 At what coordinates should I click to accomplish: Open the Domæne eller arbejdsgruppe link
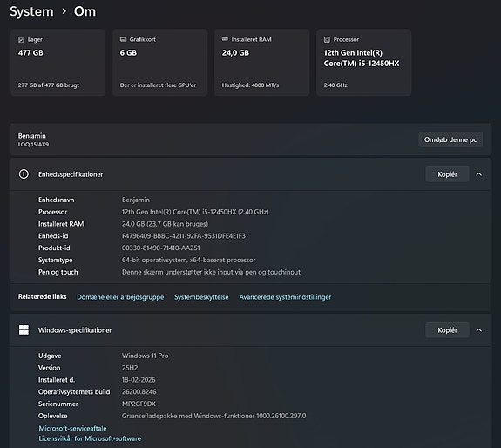coord(120,297)
